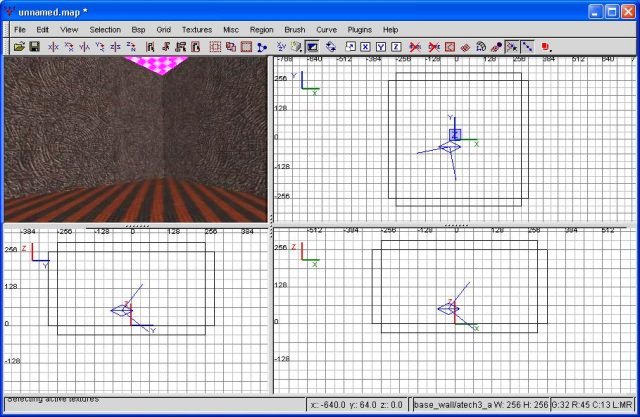
Task: Click the blue Z marker box in top view
Action: (455, 135)
